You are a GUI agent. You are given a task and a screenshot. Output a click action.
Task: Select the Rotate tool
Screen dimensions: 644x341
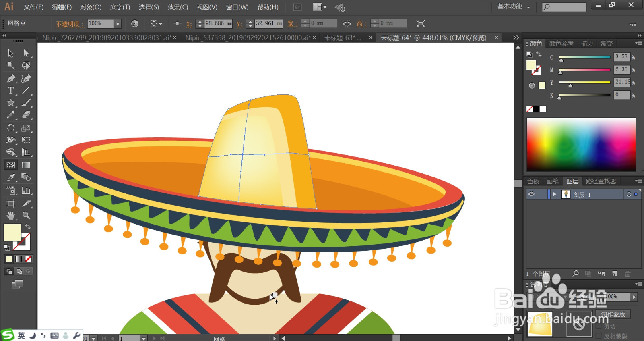click(x=11, y=128)
